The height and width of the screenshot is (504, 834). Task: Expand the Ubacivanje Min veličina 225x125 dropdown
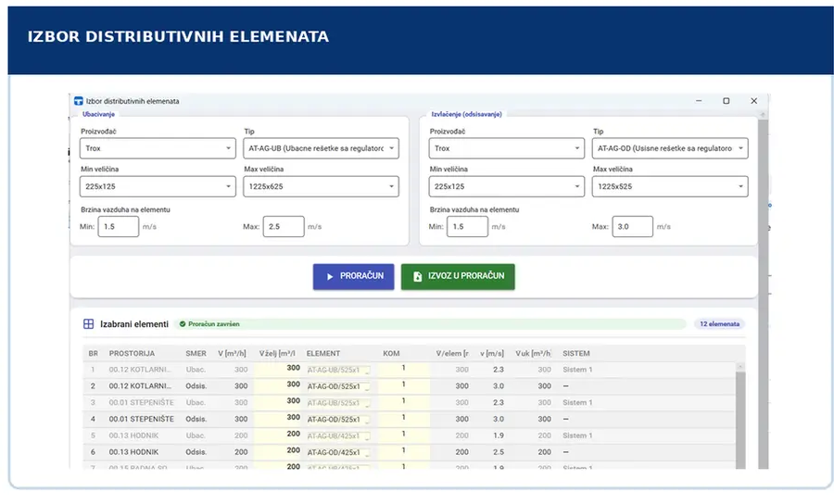[158, 186]
